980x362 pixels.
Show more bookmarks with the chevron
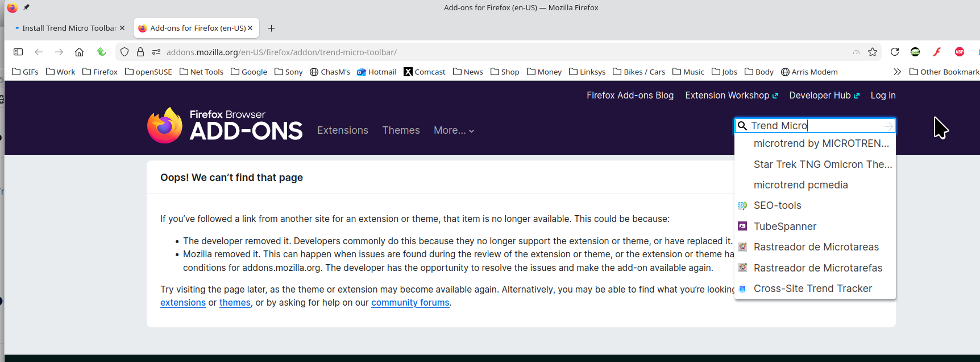[897, 72]
